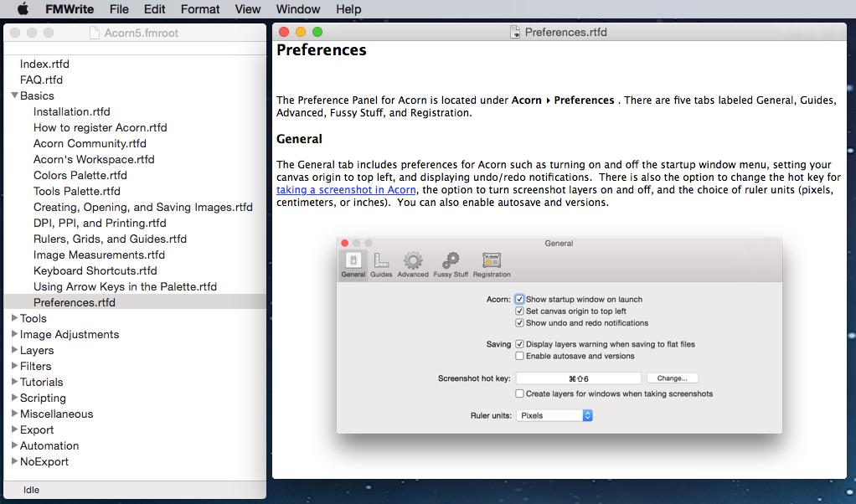Select the Fussy Stuff gears icon
Image resolution: width=856 pixels, height=504 pixels.
pos(451,265)
